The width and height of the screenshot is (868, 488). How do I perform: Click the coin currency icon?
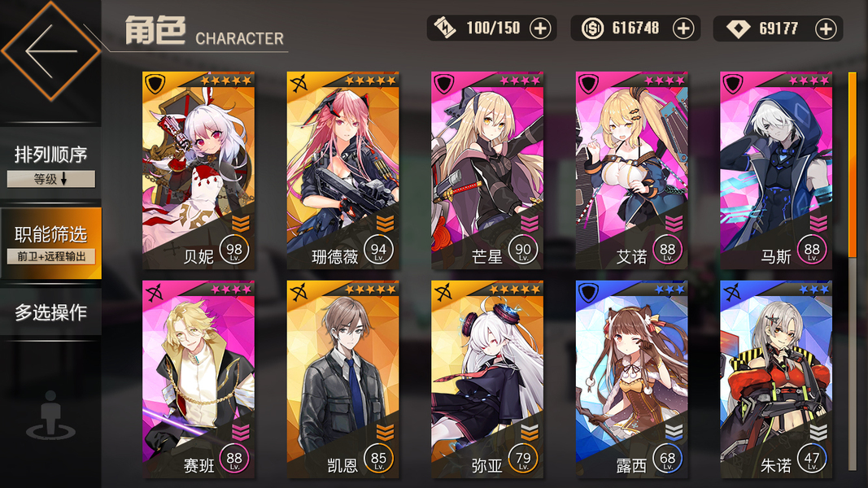pyautogui.click(x=592, y=28)
